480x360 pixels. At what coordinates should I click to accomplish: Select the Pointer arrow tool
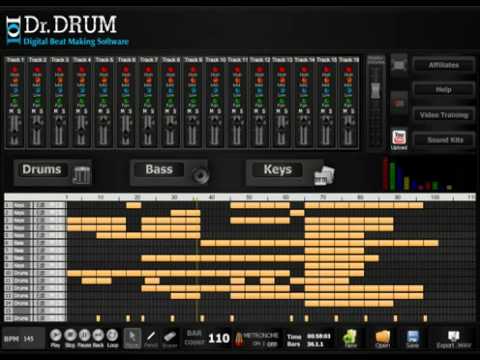click(132, 338)
